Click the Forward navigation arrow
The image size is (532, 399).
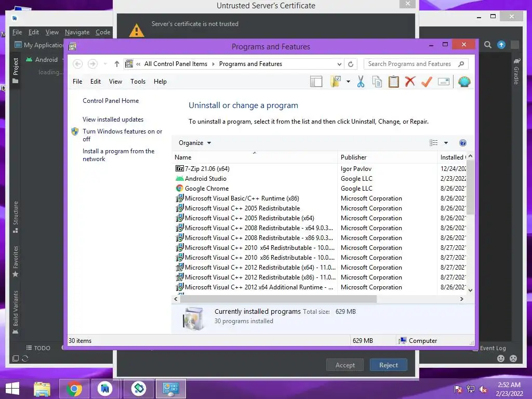pos(92,64)
